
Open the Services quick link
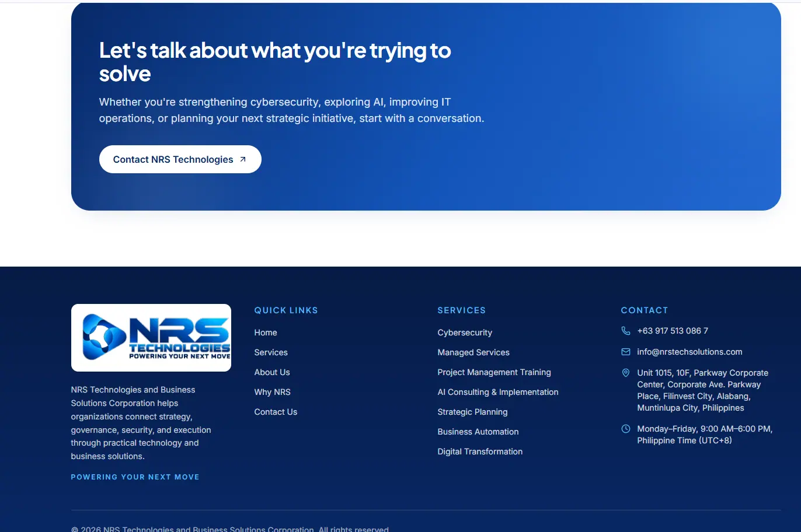271,352
